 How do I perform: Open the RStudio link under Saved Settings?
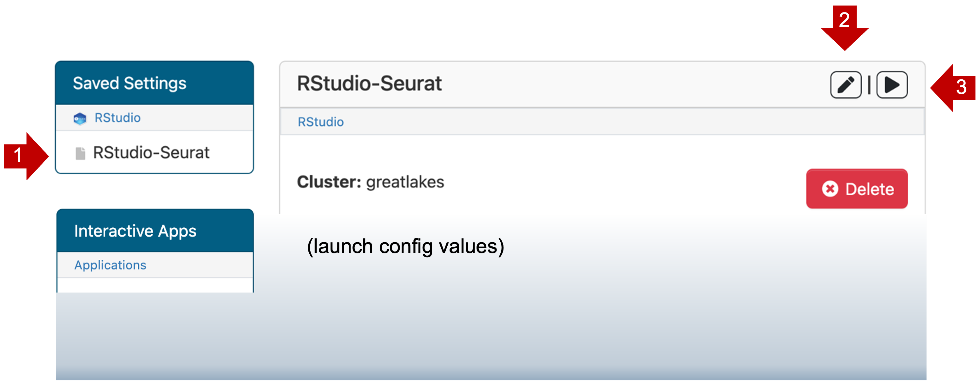coord(118,118)
